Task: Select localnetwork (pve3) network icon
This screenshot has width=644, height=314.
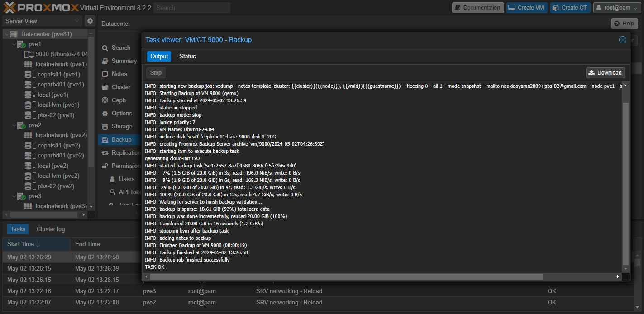Action: 28,206
